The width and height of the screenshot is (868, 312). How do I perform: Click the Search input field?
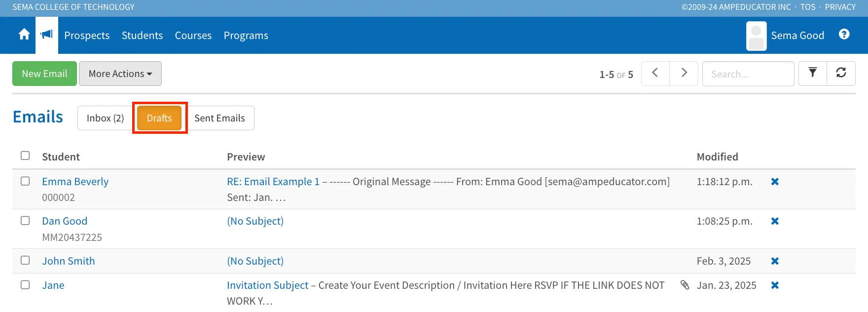coord(748,74)
